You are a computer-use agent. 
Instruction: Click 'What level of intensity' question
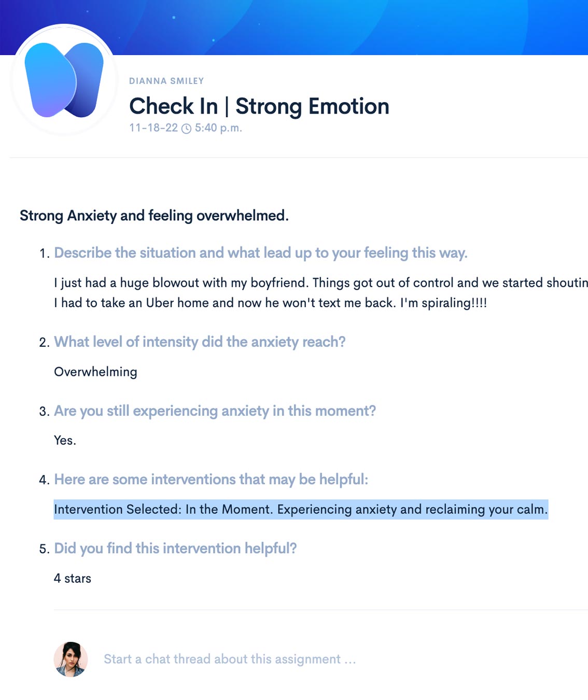coord(200,342)
